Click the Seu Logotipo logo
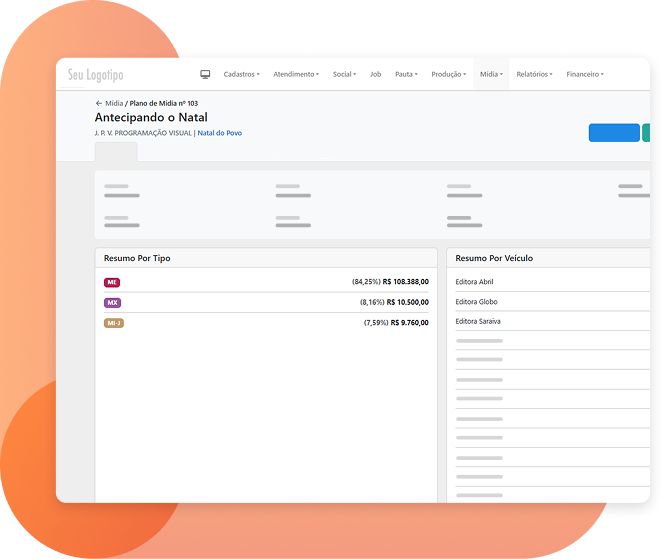This screenshot has width=665, height=559. pos(96,75)
